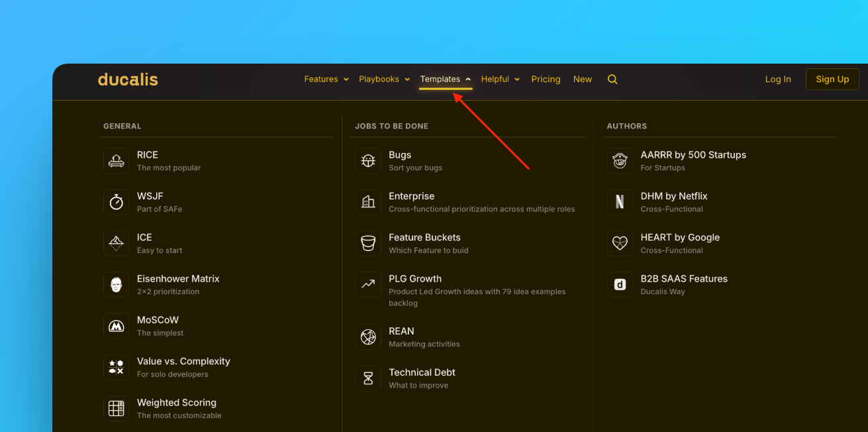868x432 pixels.
Task: Click the Bugs template icon
Action: [368, 161]
